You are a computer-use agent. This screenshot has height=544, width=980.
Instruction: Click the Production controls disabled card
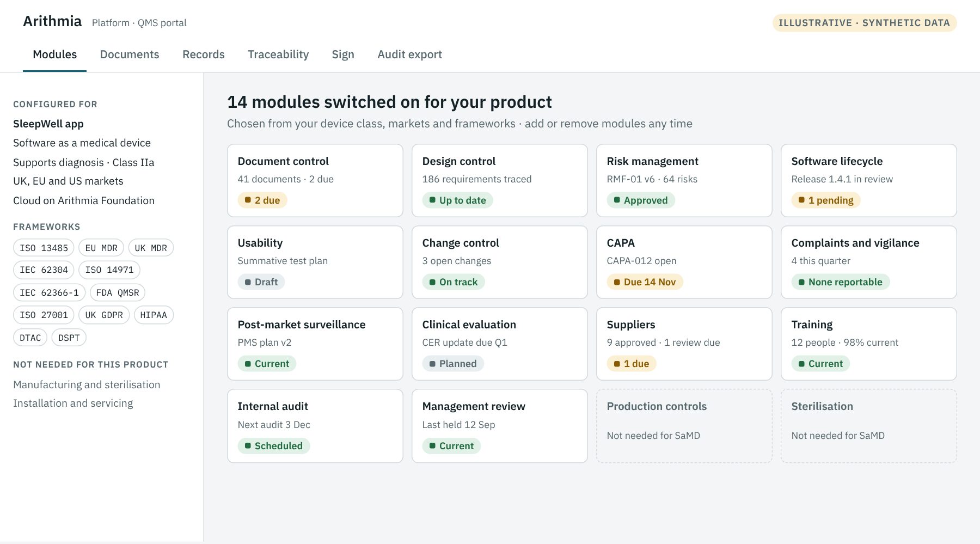[x=684, y=426]
